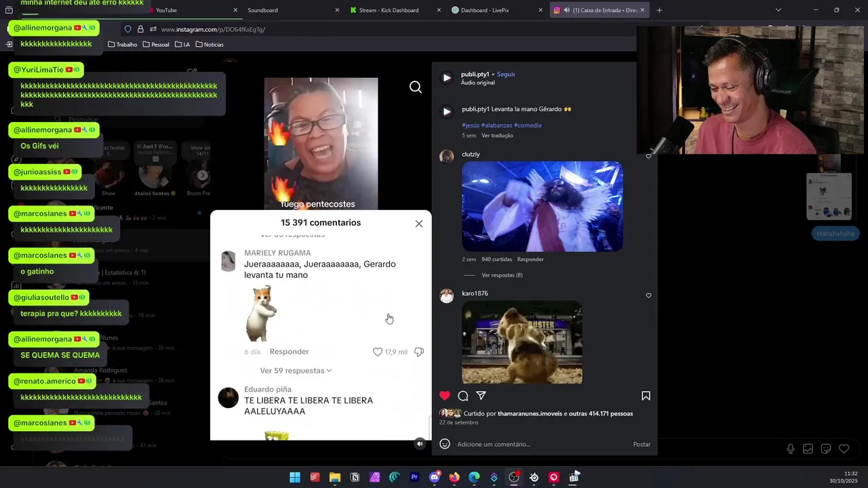Click the Adicione um comentário field
The width and height of the screenshot is (868, 488).
(x=542, y=444)
